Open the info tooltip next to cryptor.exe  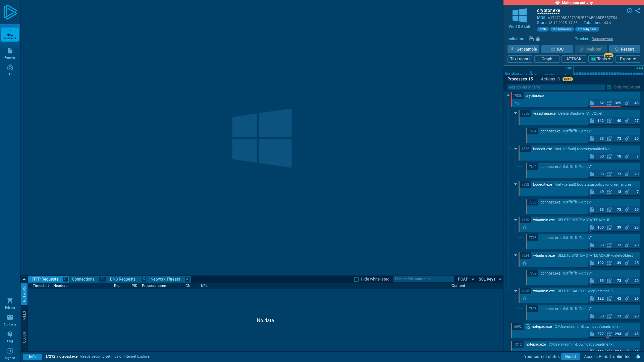(x=629, y=10)
